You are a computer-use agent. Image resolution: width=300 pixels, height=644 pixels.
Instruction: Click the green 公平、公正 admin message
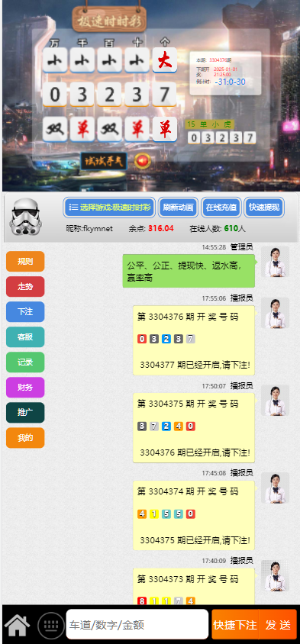click(189, 271)
